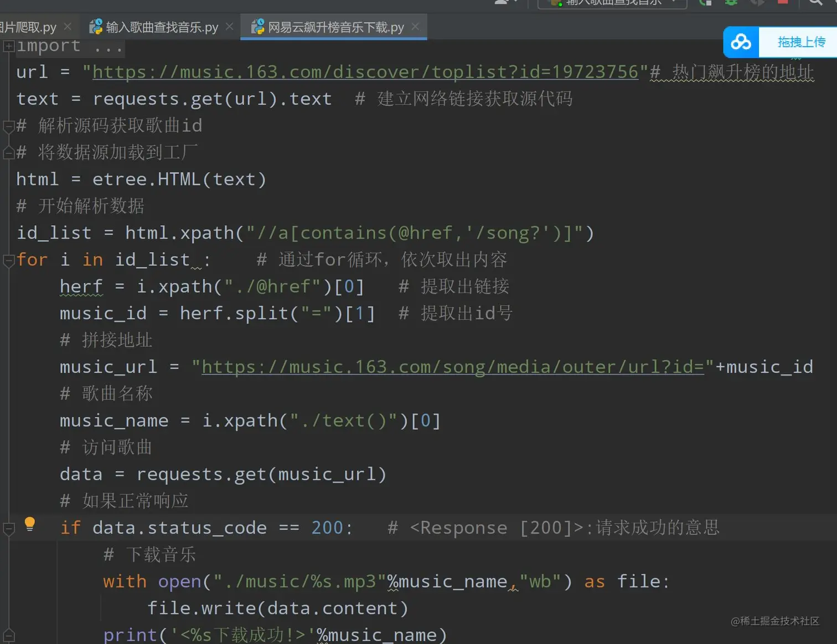Click the comment '# 提取出链接'
The width and height of the screenshot is (837, 644).
(454, 287)
